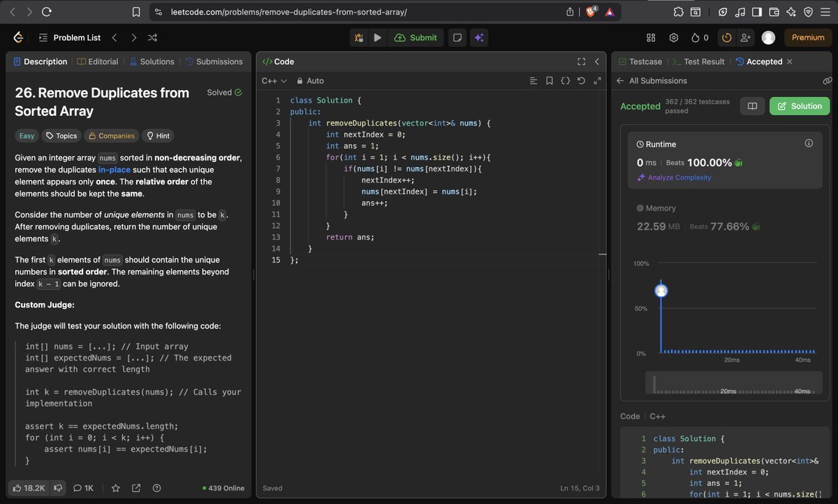Open the AI sparkle assistant icon
This screenshot has width=838, height=504.
(x=479, y=38)
